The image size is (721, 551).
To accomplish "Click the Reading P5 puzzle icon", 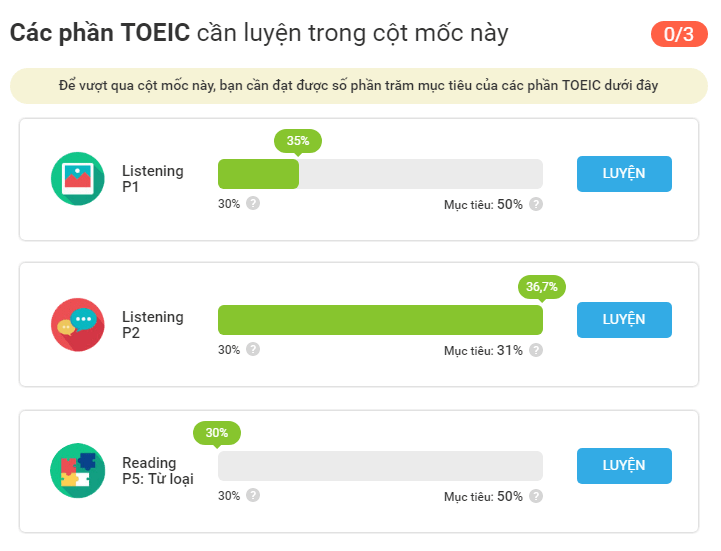I will point(77,470).
